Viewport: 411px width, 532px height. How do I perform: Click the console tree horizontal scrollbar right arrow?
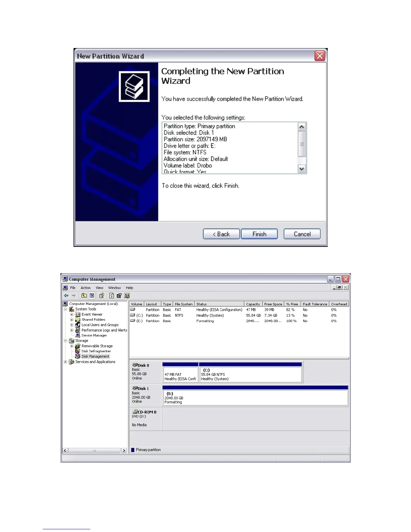coord(124,451)
